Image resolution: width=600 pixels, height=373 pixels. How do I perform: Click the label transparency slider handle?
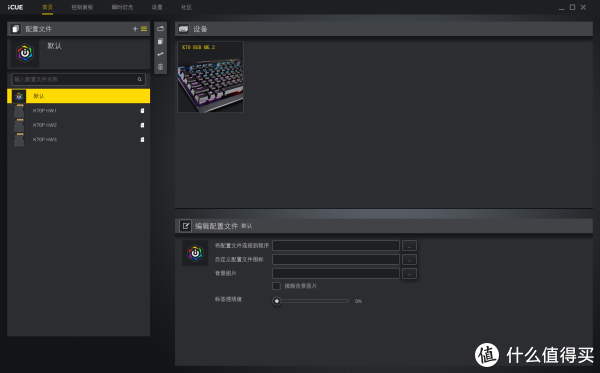click(277, 301)
